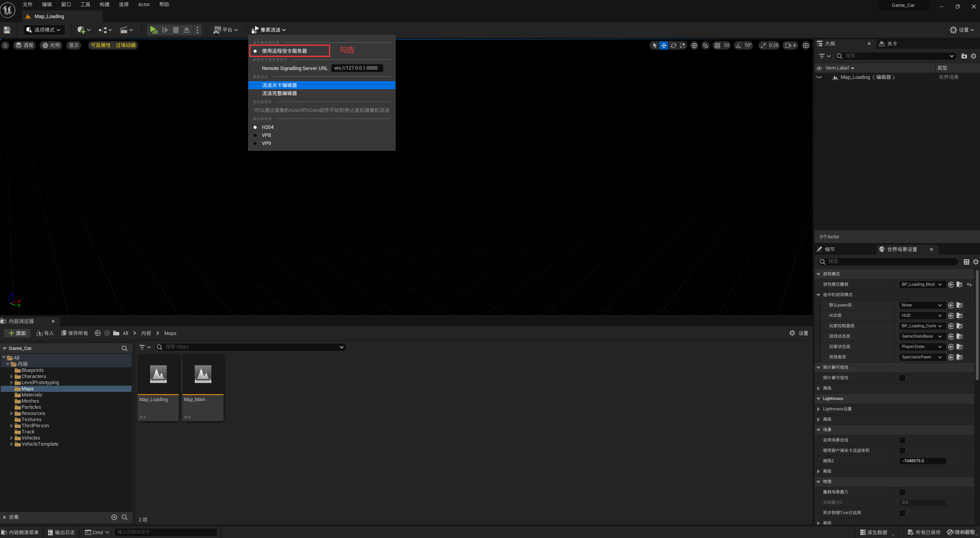This screenshot has width=980, height=538.
Task: Select the VP8 codec radio option
Action: pyautogui.click(x=266, y=135)
